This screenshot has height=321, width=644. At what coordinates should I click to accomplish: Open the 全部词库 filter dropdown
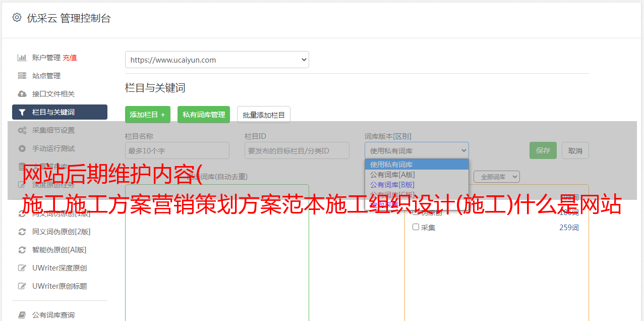[496, 177]
